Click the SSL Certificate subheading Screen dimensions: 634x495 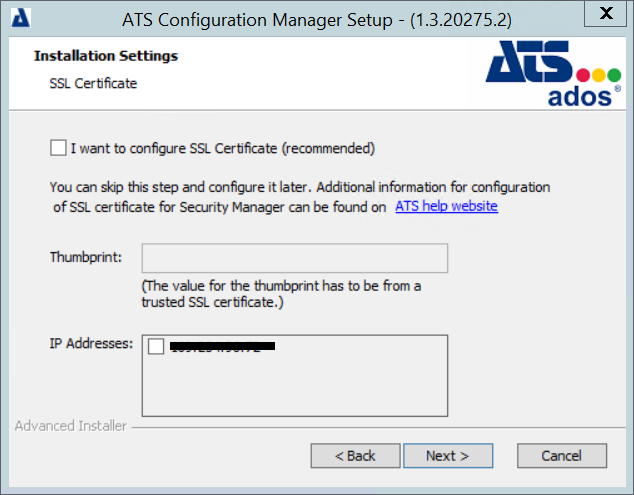tap(93, 83)
